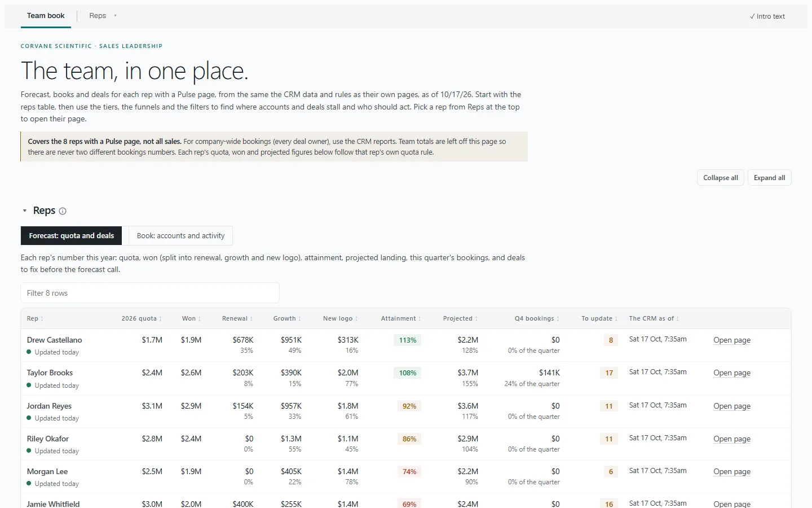Open page for Taylor Brooks
The width and height of the screenshot is (812, 508).
[x=732, y=373]
